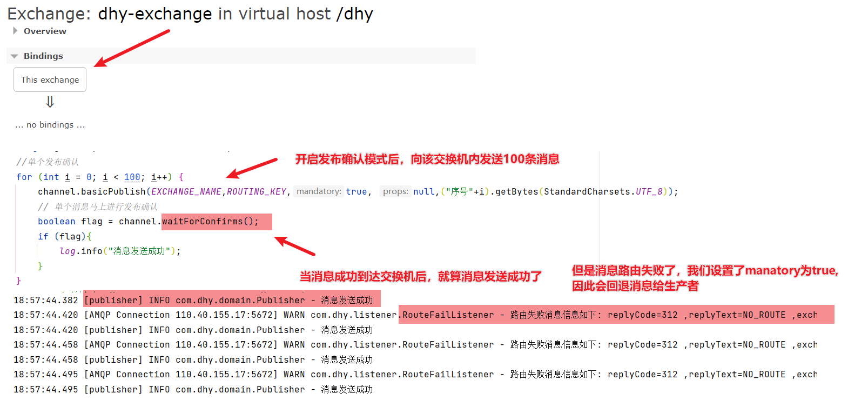
Task: Click the red arrow pointing at the for loop
Action: tap(252, 168)
